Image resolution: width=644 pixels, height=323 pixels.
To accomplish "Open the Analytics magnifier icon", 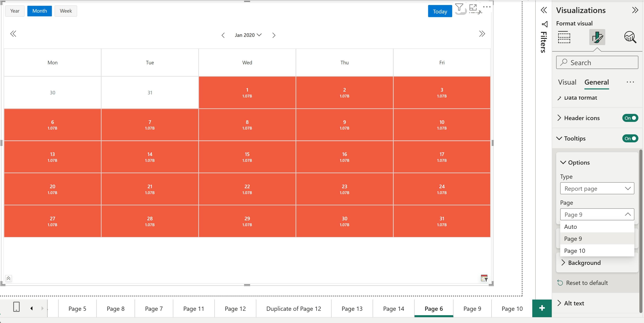I will coord(630,37).
